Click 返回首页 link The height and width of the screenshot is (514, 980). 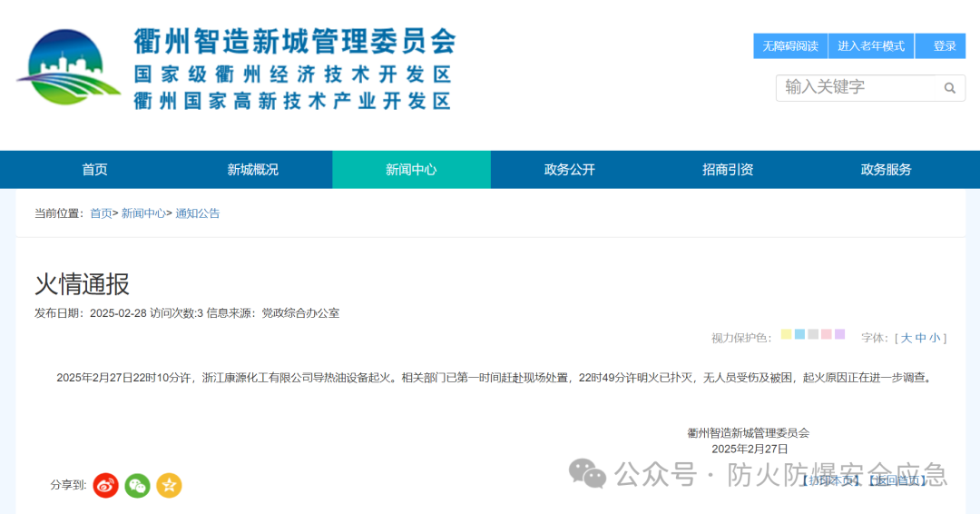(x=897, y=480)
